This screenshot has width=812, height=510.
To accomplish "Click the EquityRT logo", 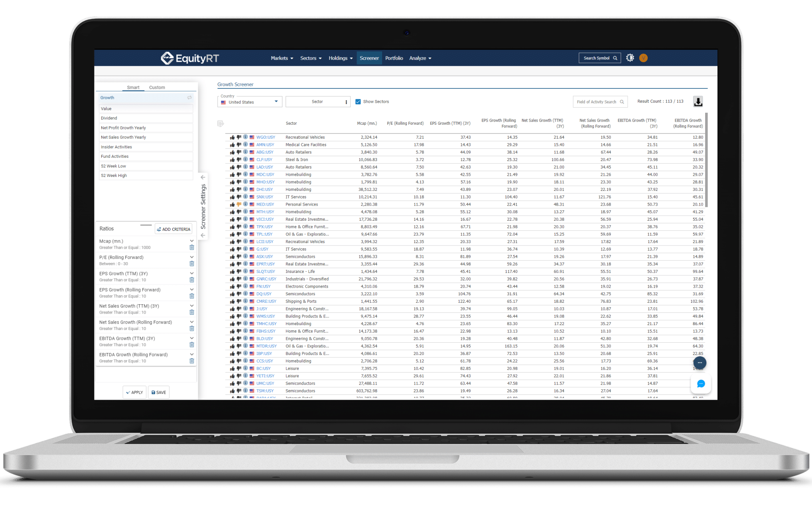I will (190, 58).
